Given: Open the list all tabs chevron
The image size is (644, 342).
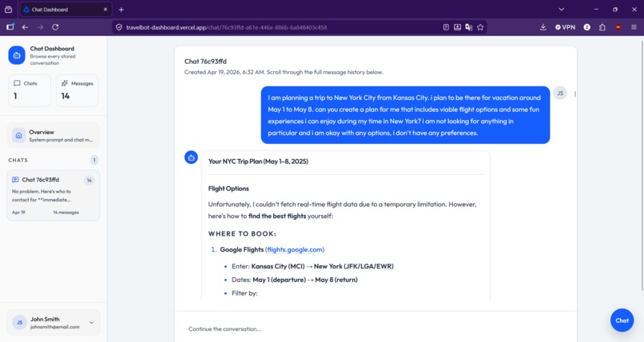Looking at the screenshot, I should point(562,10).
